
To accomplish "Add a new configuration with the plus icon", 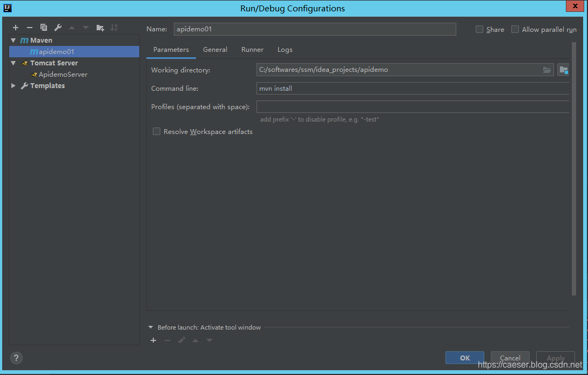I will click(15, 28).
